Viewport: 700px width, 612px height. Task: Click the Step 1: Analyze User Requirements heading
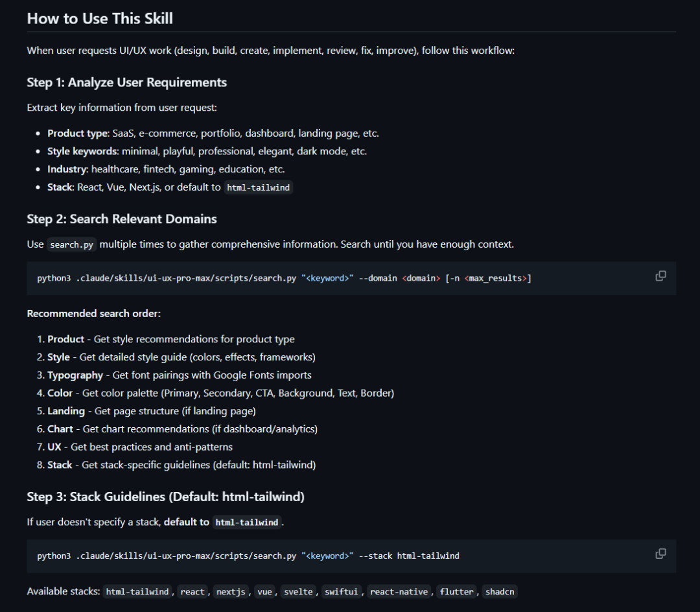point(127,82)
